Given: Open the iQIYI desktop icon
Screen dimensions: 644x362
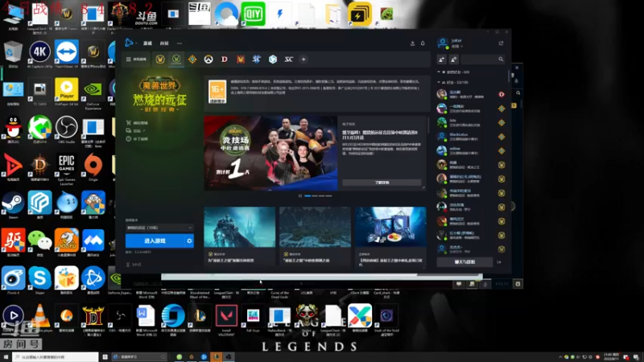Looking at the screenshot, I should (253, 14).
